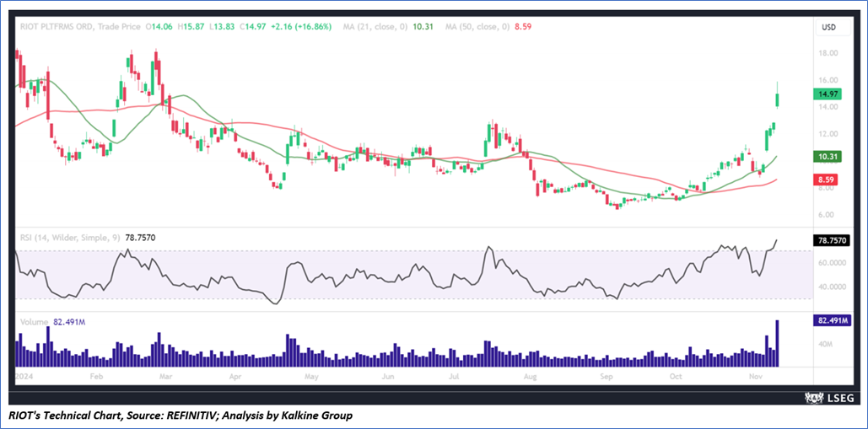The image size is (868, 429).
Task: Click the May date axis label
Action: [x=311, y=377]
